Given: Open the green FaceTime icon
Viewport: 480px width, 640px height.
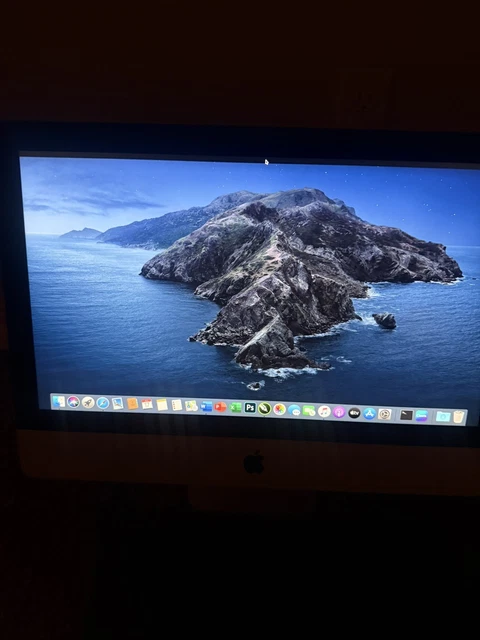Looking at the screenshot, I should pyautogui.click(x=309, y=411).
